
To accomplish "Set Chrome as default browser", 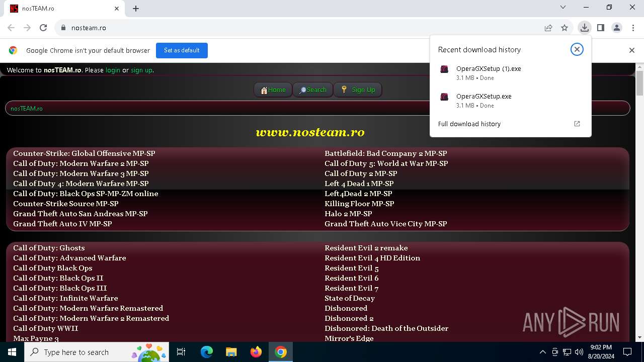I will (x=182, y=50).
